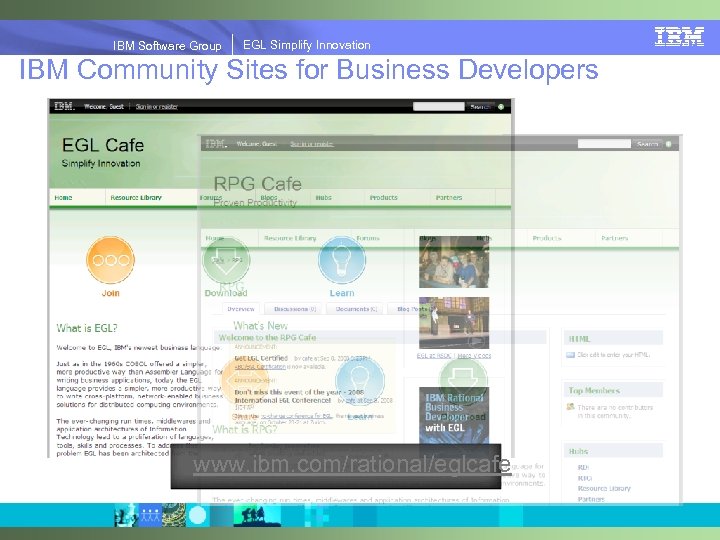Click the 'Get EGL Certified' announcement
The height and width of the screenshot is (540, 720).
[x=261, y=358]
